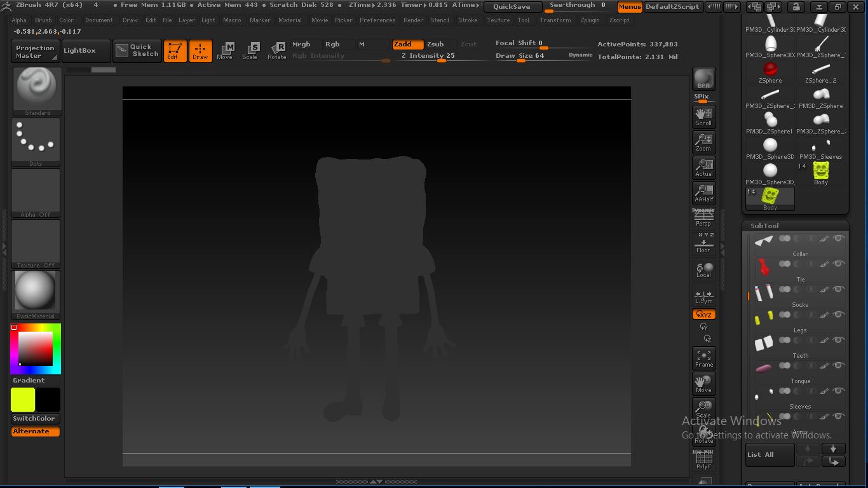Open the Preferences menu

(377, 20)
